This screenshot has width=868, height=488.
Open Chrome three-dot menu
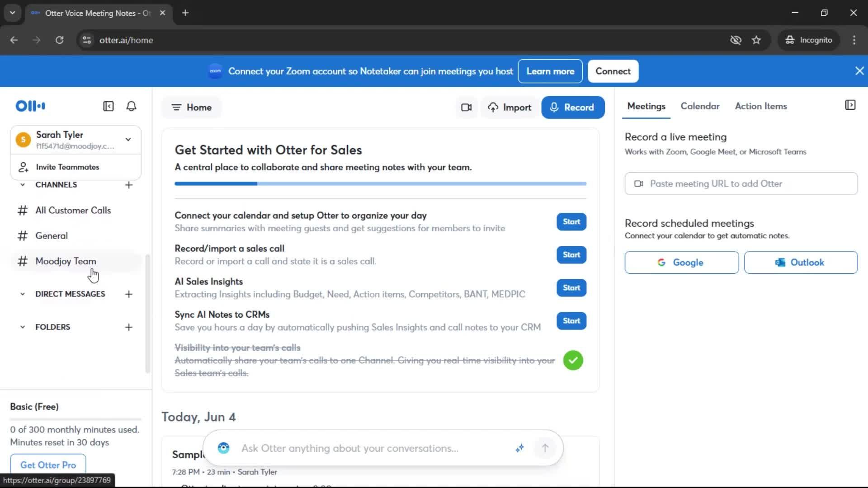coord(854,40)
